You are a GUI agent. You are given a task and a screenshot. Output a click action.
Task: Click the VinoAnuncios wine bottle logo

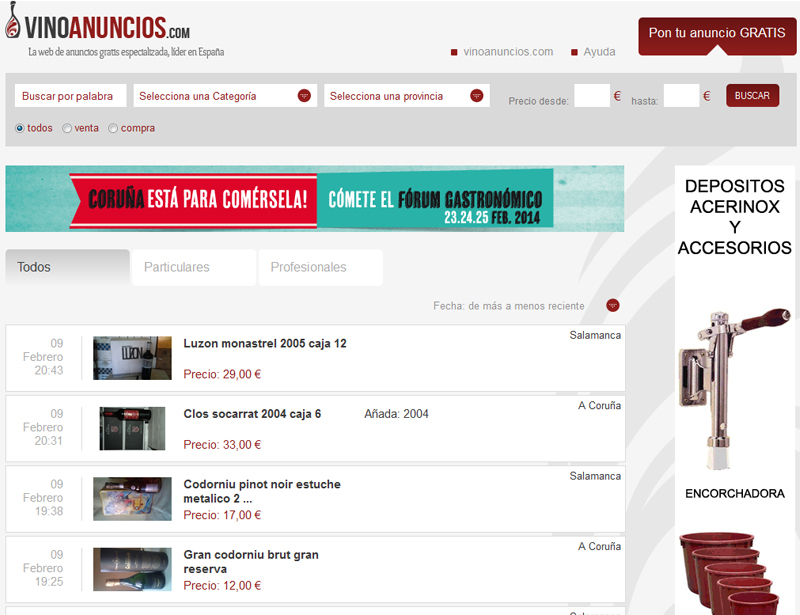point(13,20)
